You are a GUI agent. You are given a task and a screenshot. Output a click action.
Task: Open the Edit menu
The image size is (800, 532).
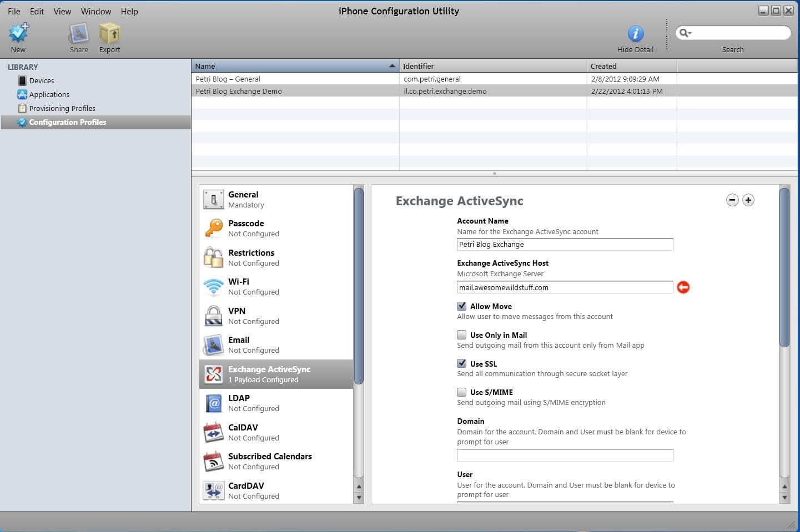tap(37, 11)
